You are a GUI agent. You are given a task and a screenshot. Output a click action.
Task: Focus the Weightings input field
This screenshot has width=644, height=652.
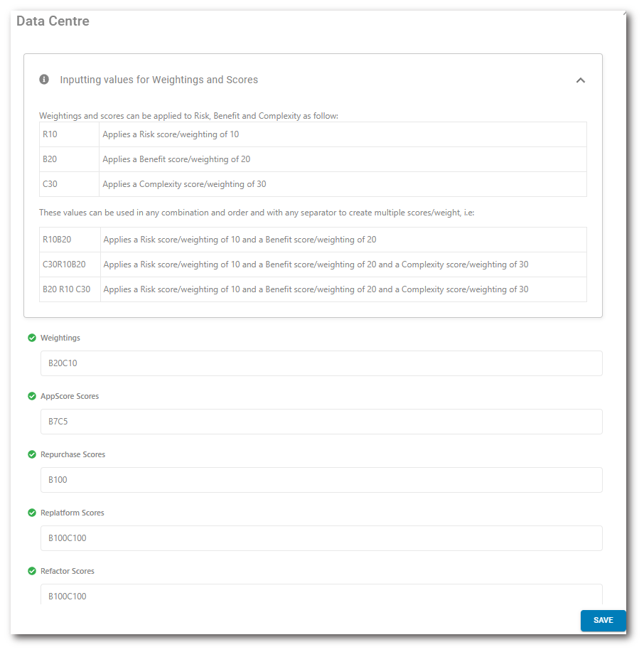(x=321, y=363)
